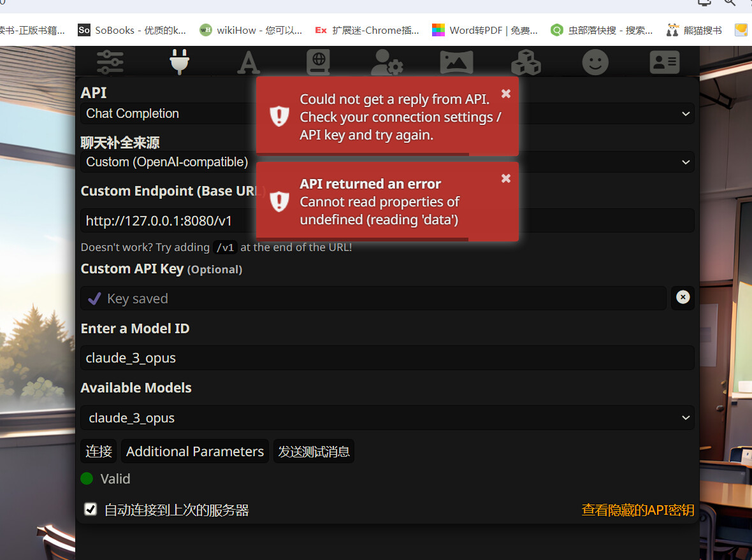Dismiss the 'Could not get a reply' error
Screen dimensions: 752x560
tap(506, 94)
